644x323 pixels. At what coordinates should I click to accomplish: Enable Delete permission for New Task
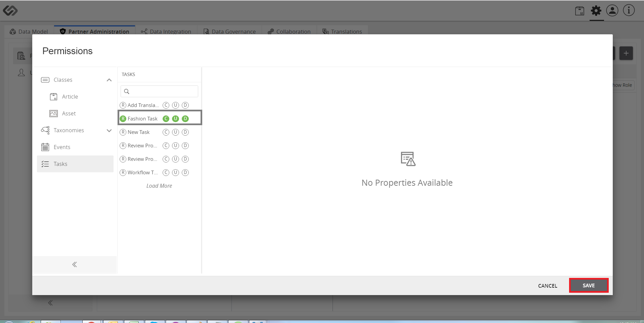[x=185, y=132]
